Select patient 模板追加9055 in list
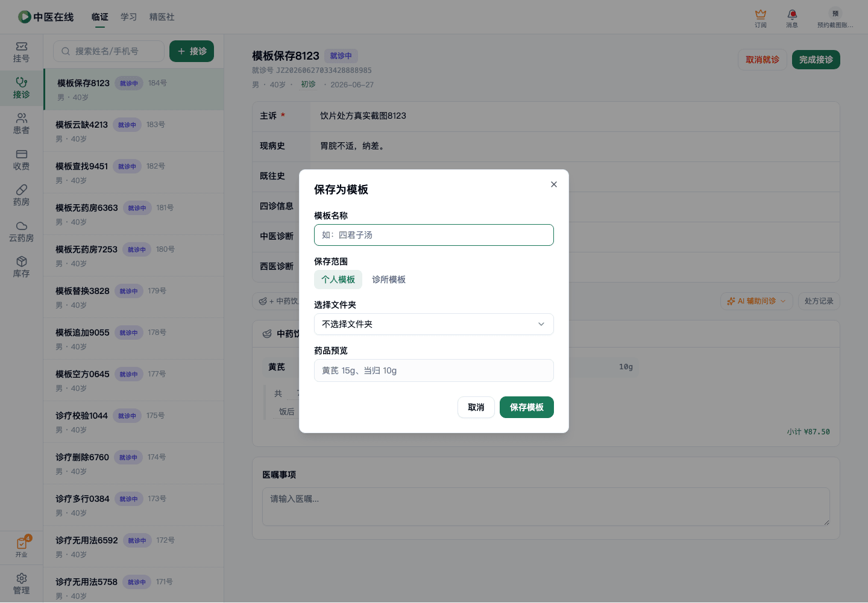 pos(134,339)
